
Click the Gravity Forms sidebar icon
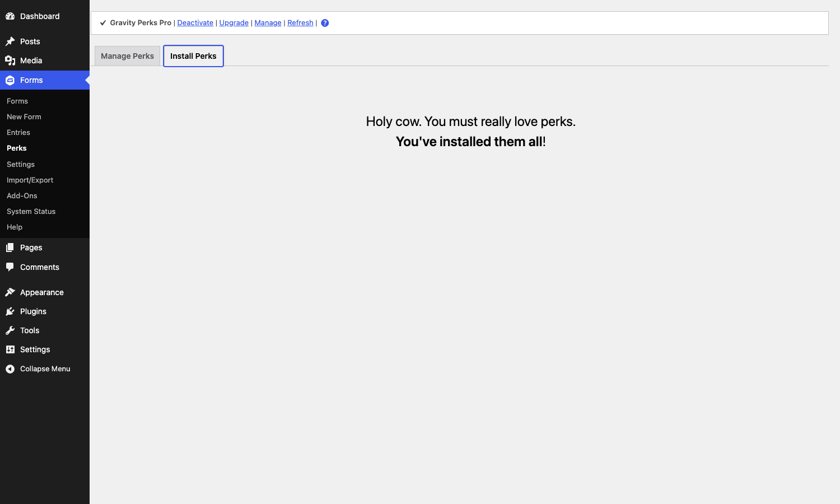point(10,80)
